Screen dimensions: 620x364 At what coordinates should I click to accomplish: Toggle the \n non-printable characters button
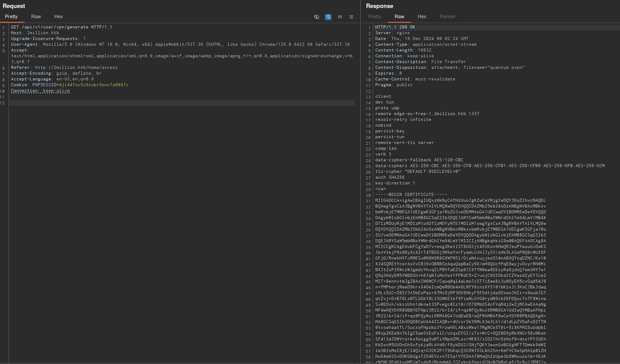click(340, 17)
